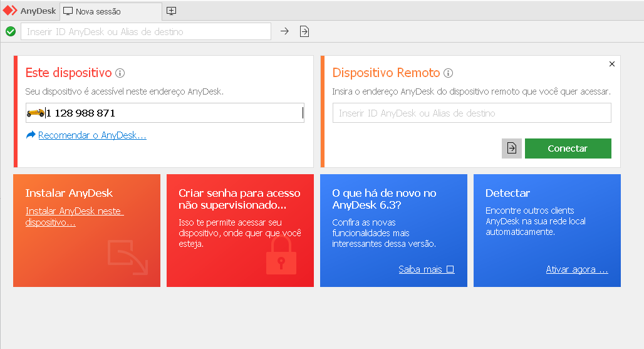
Task: Open Recomendar o AnyDesk link
Action: [93, 135]
